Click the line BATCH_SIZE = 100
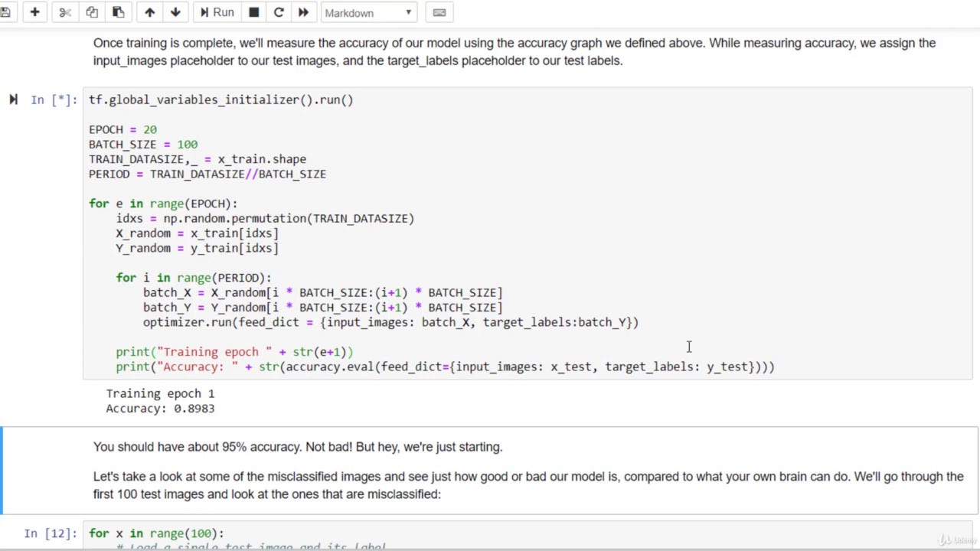980x551 pixels. pos(143,144)
